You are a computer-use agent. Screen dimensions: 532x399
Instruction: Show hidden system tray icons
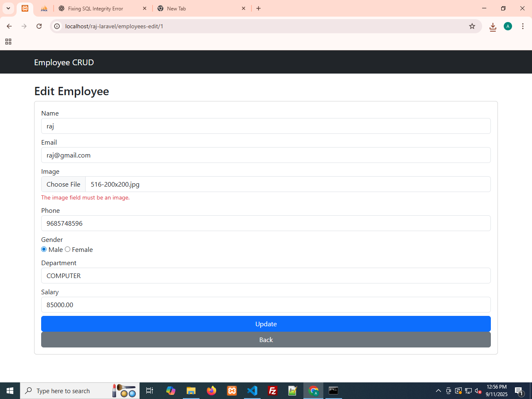pos(438,391)
